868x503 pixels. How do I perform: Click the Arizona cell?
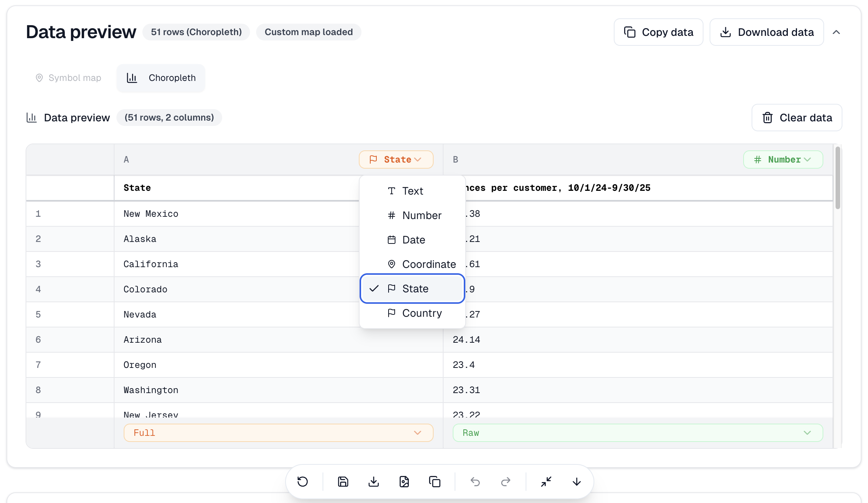click(278, 340)
